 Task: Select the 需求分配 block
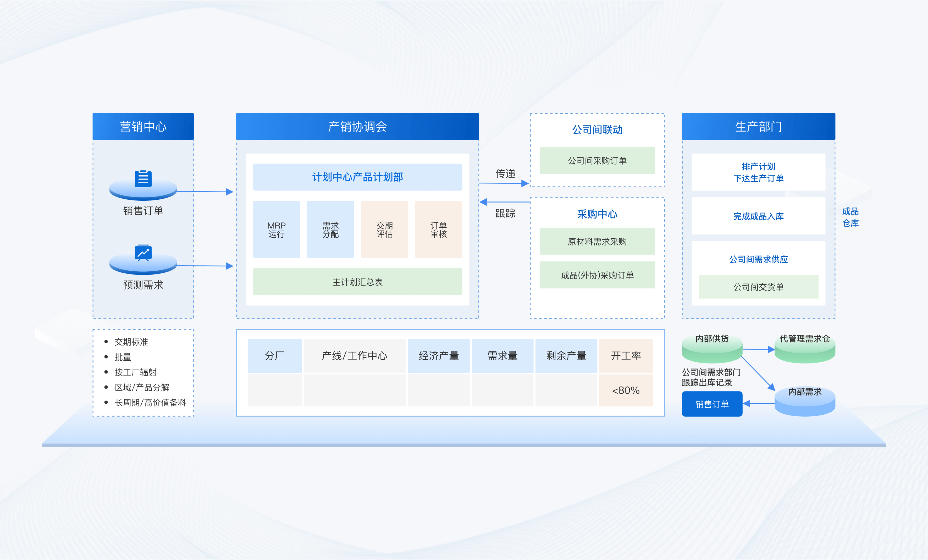coord(330,229)
